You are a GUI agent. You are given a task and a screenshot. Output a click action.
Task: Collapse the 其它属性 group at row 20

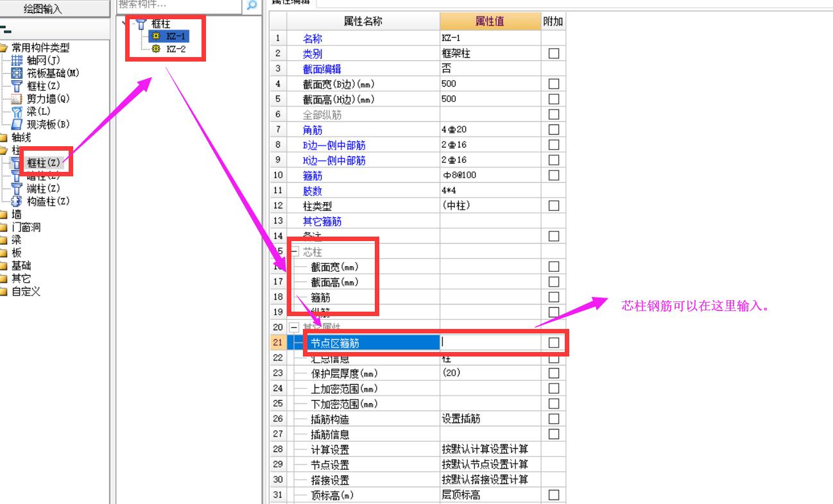click(x=295, y=327)
